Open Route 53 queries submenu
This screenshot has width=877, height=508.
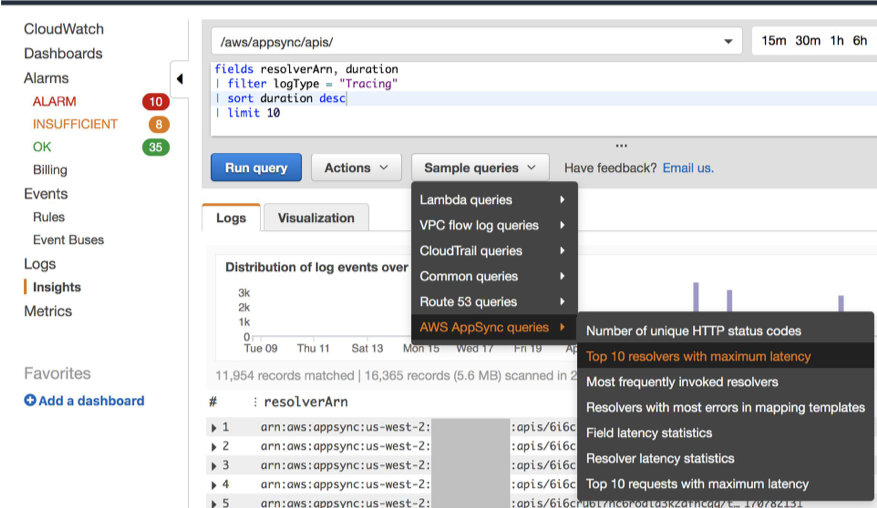pos(494,302)
